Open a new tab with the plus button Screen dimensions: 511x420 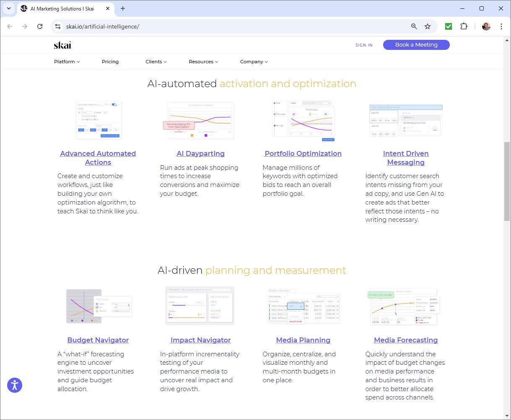(x=123, y=8)
